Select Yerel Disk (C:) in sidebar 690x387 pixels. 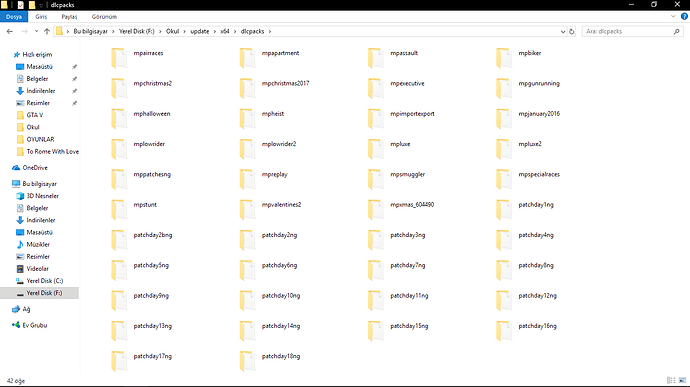coord(44,281)
